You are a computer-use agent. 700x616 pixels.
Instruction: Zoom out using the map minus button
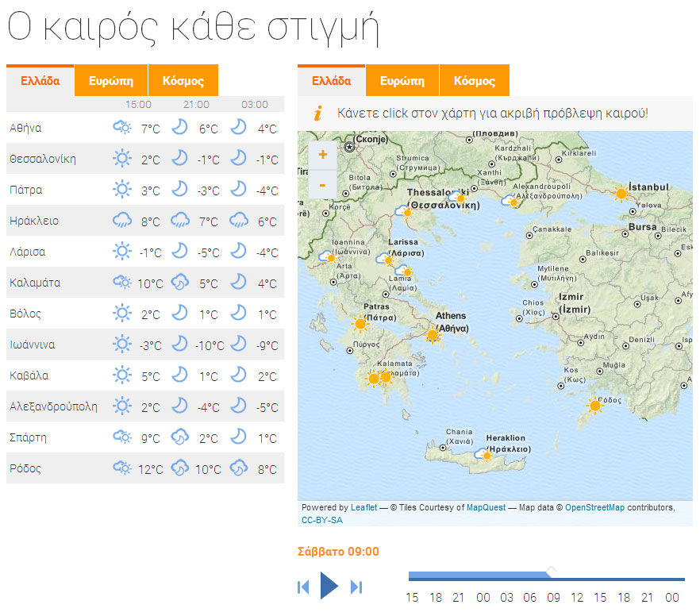322,185
